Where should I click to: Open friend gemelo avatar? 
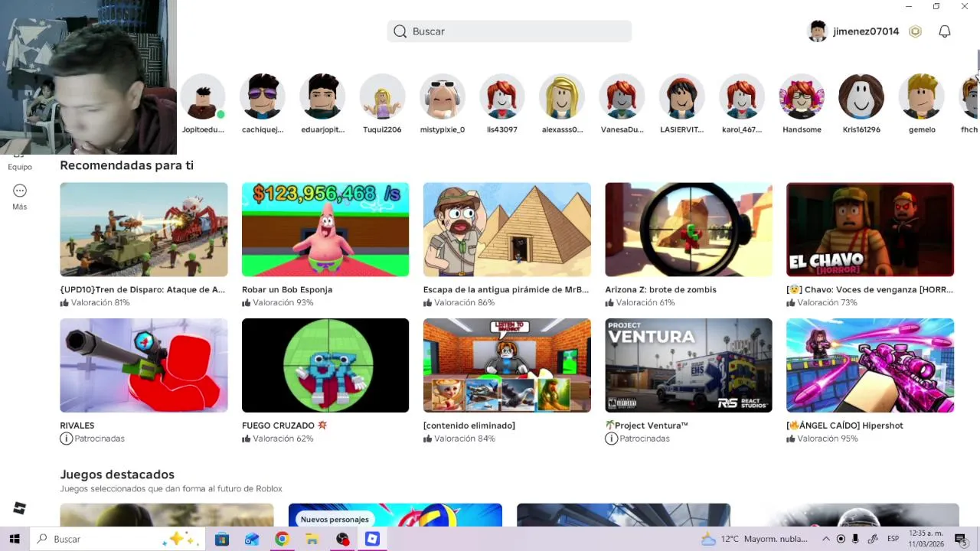(x=922, y=96)
